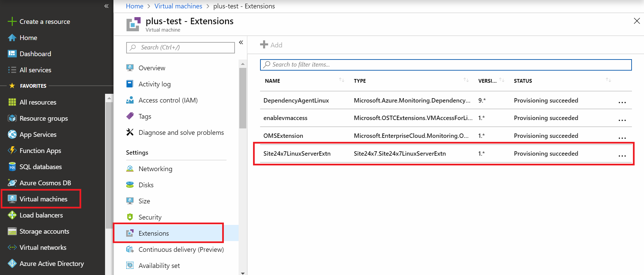Viewport: 644px width, 275px height.
Task: Select Activity log menu item
Action: click(x=154, y=84)
